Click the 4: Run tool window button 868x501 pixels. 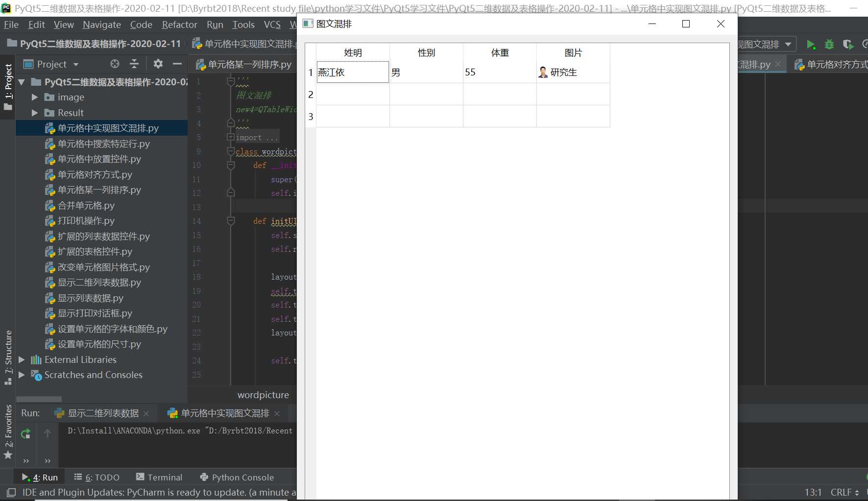click(x=40, y=477)
